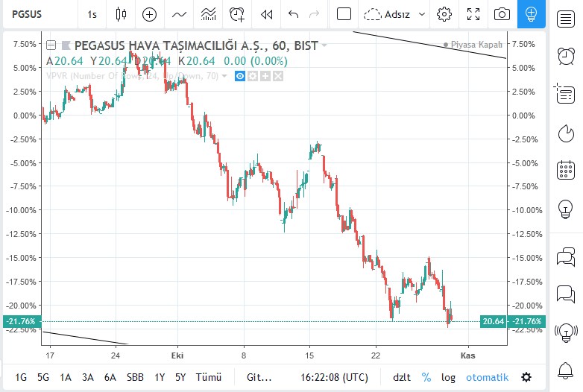Remove the VPVR indicator with X
The image size is (583, 392).
(278, 76)
